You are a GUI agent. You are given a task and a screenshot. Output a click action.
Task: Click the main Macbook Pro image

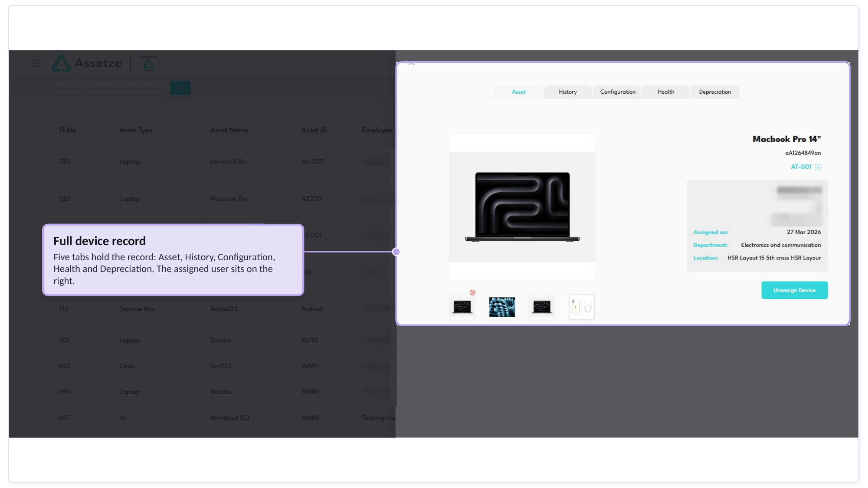[522, 207]
